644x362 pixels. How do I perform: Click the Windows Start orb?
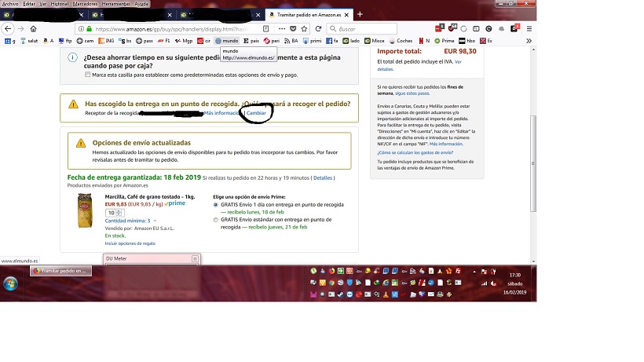pos(13,283)
